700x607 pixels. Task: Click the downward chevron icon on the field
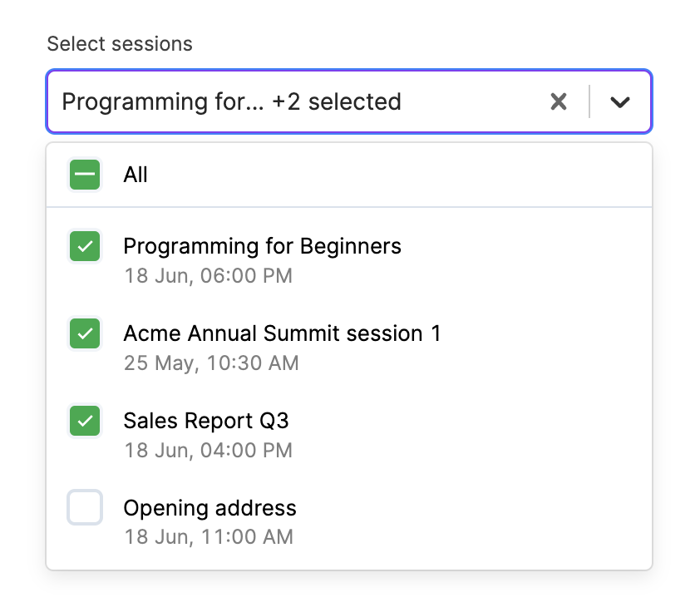[619, 101]
